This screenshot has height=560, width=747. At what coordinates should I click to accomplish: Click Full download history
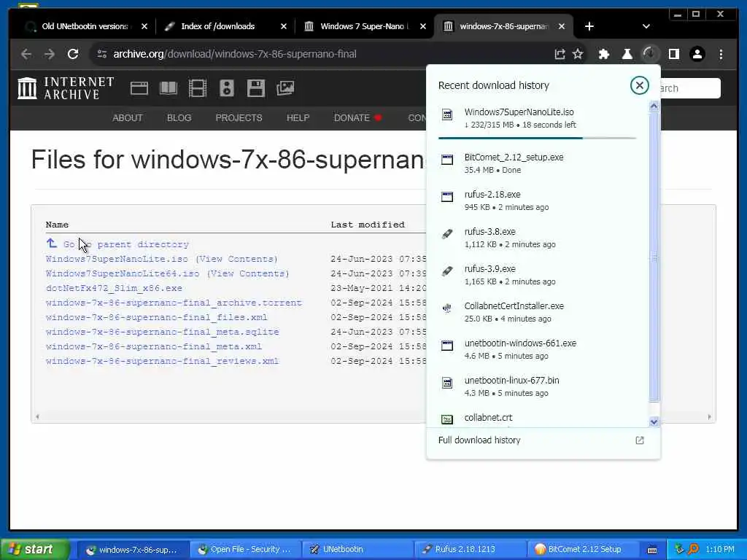coord(479,440)
